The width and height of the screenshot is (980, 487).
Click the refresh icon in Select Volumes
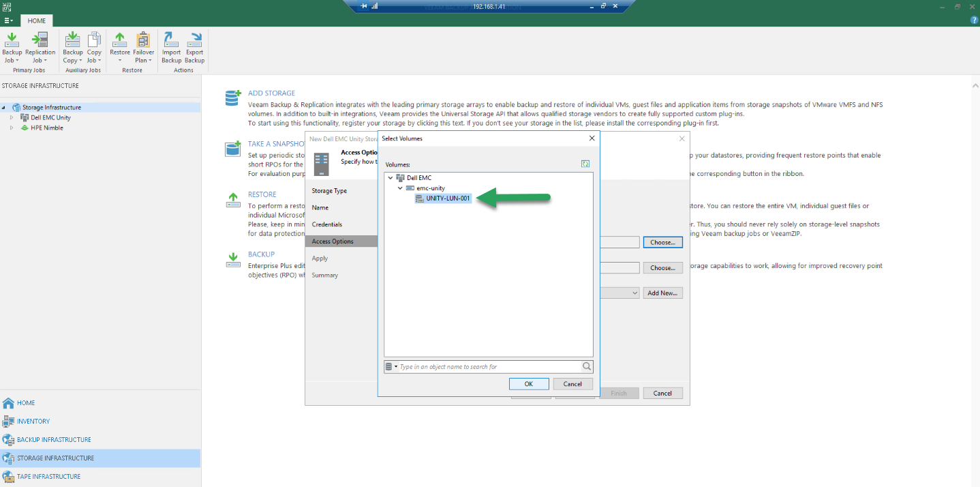click(585, 164)
